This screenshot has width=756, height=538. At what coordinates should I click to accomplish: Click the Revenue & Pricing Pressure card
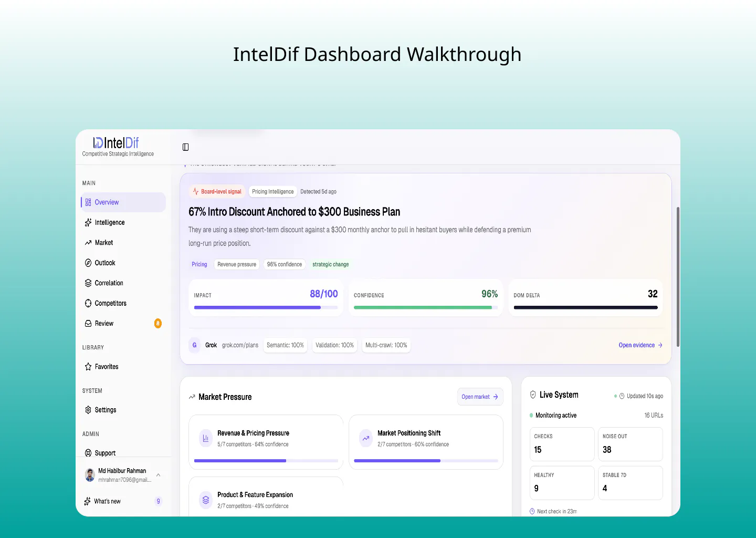tap(266, 442)
